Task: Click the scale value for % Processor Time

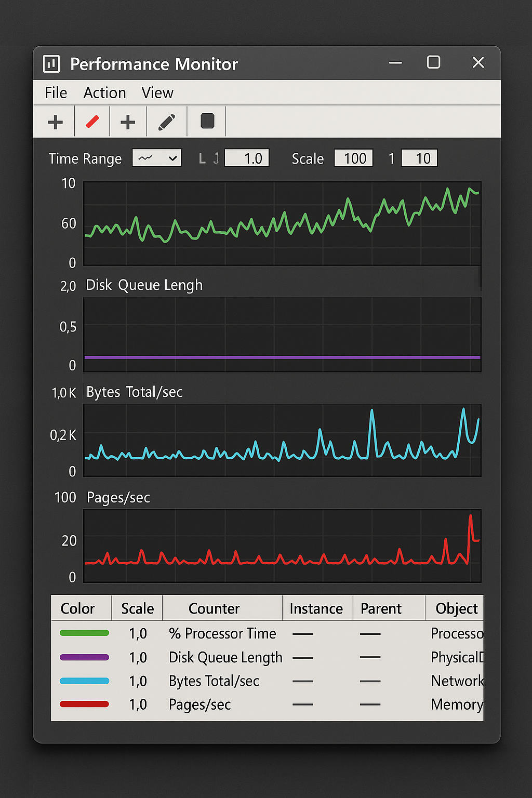Action: 138,634
